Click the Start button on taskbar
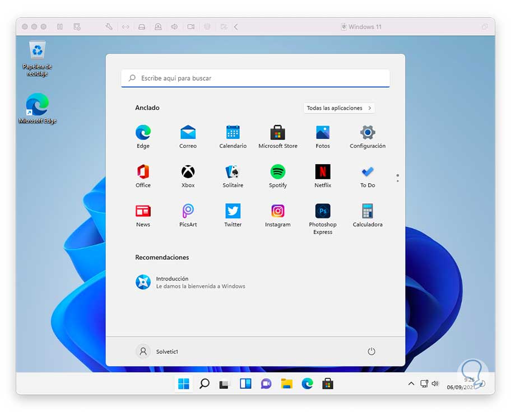Viewport: 511px width, 420px height. pos(183,384)
